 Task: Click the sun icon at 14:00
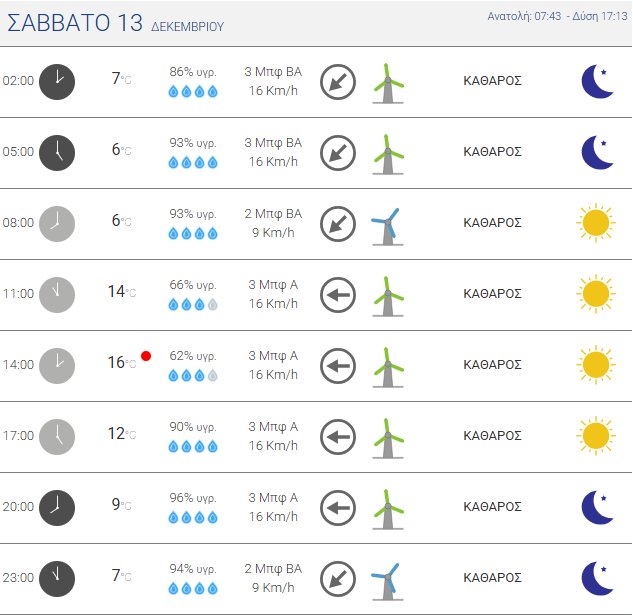click(x=595, y=365)
